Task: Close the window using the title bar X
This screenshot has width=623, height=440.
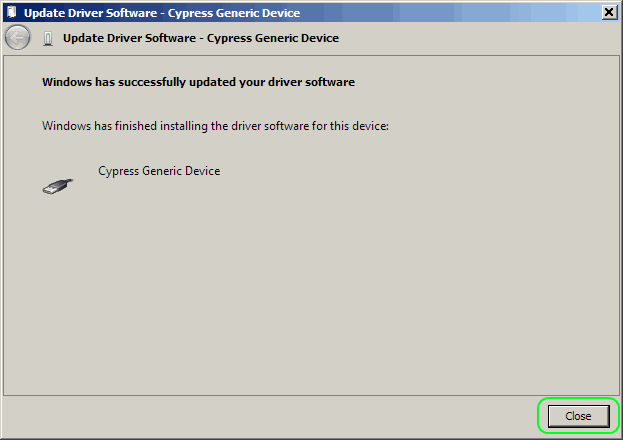Action: (x=609, y=12)
